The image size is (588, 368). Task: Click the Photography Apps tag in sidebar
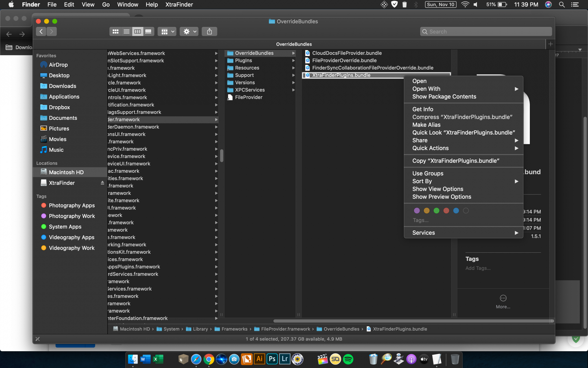click(72, 205)
